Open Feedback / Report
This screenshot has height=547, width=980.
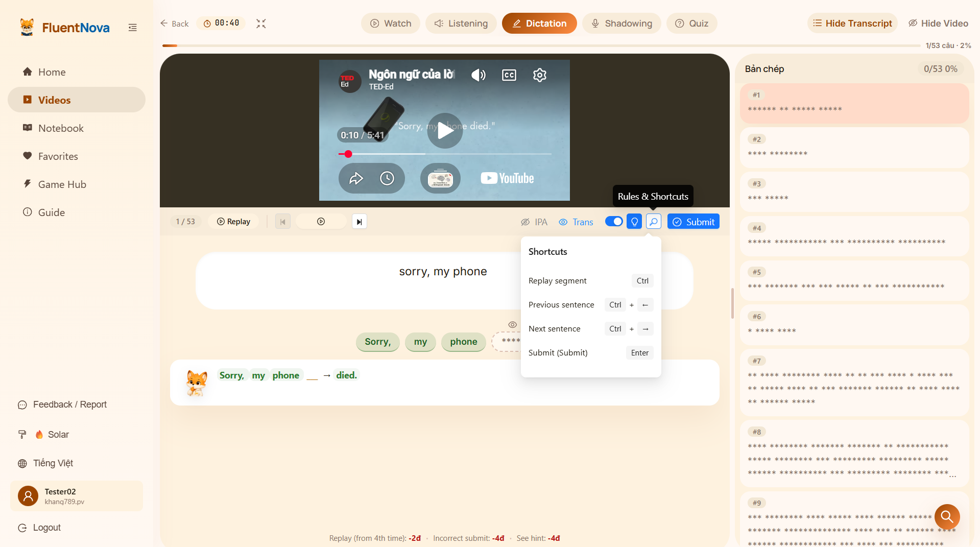tap(62, 405)
